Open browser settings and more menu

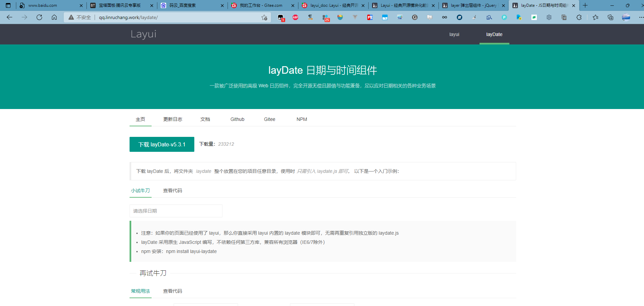(641, 17)
